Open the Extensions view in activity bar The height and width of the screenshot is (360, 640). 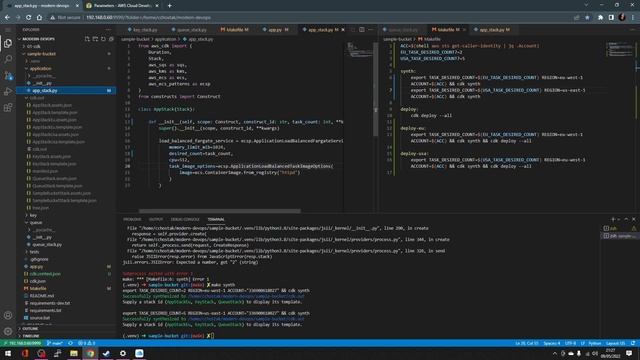pyautogui.click(x=8, y=107)
